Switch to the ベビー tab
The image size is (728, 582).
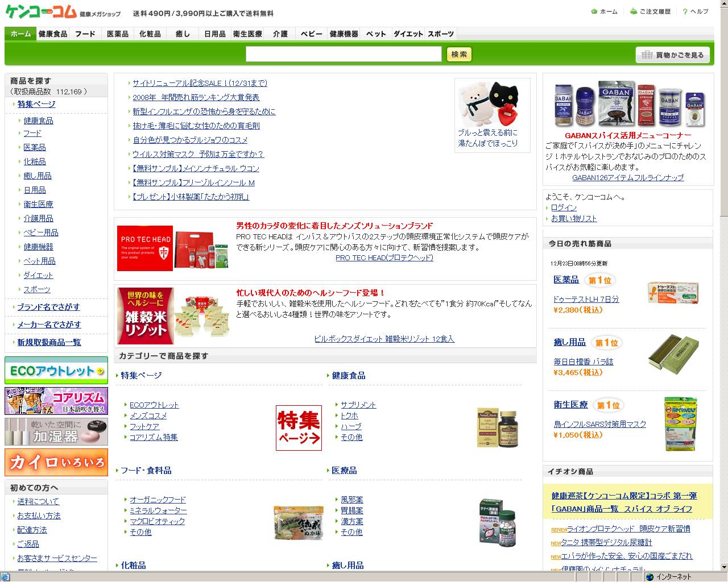(312, 34)
